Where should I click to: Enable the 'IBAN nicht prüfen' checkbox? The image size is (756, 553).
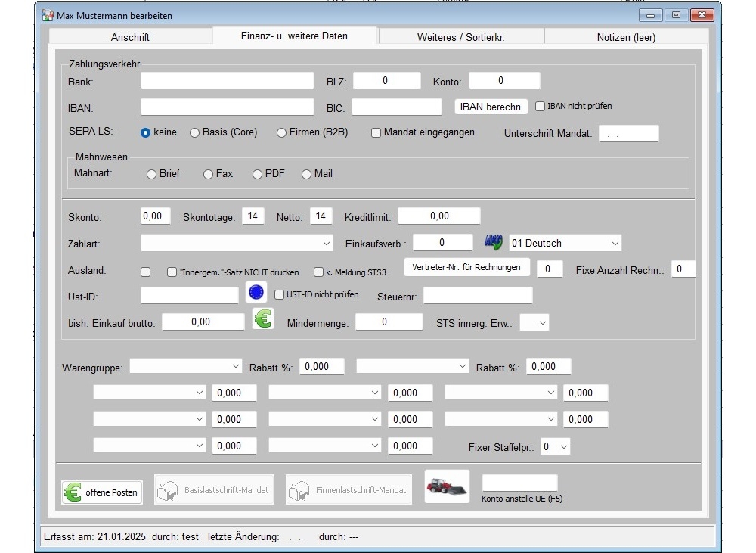[541, 107]
